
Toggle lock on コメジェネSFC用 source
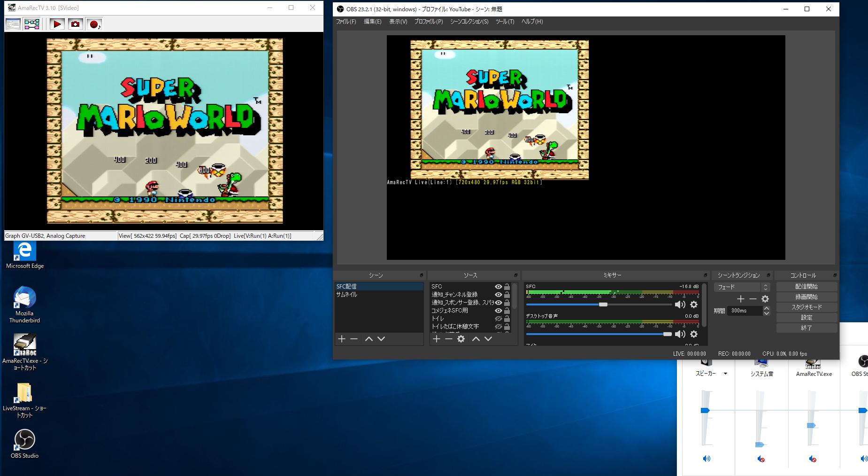[507, 311]
